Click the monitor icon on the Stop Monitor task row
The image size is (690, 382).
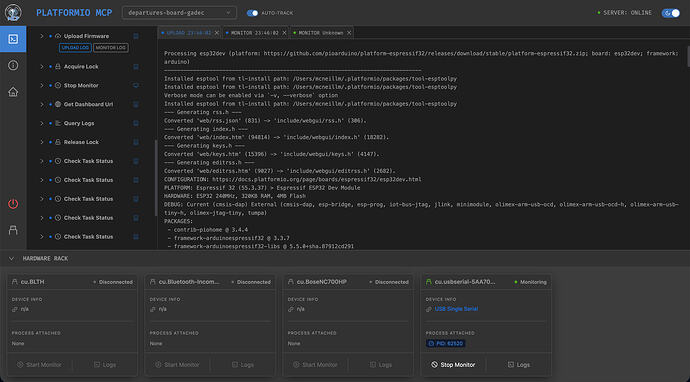pyautogui.click(x=136, y=85)
